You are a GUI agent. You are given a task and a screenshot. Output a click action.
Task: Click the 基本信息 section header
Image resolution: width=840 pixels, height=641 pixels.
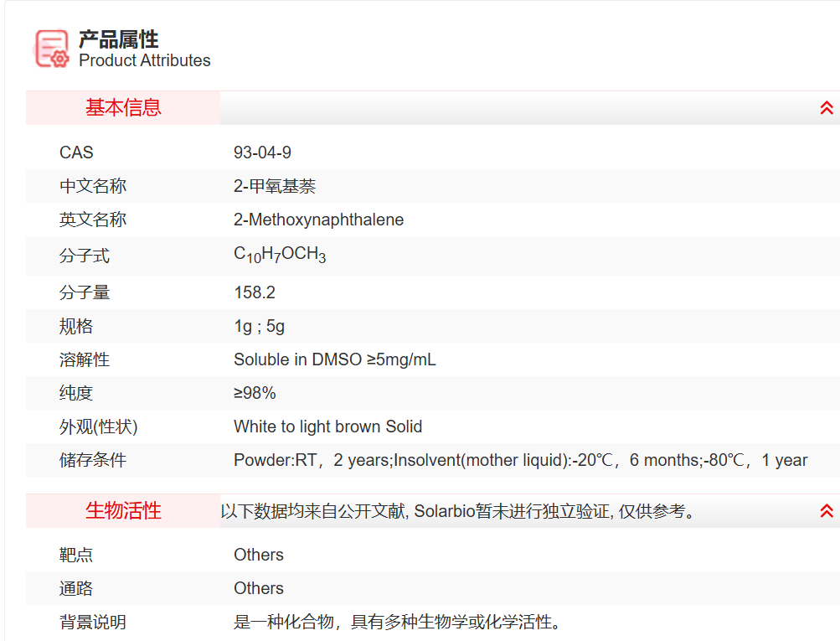pyautogui.click(x=123, y=108)
